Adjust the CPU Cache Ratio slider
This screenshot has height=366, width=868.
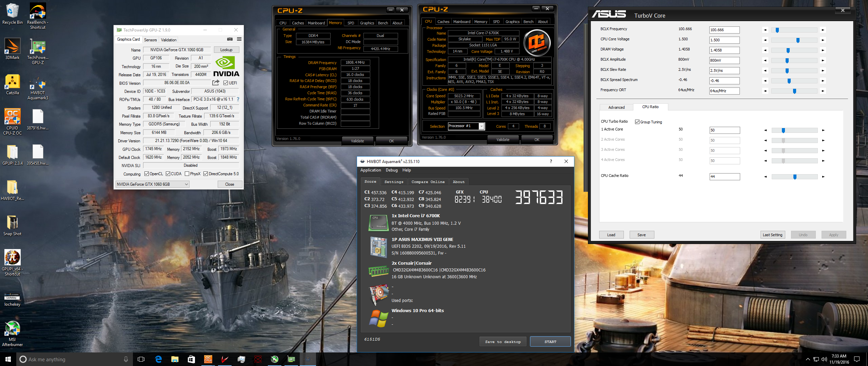[794, 177]
